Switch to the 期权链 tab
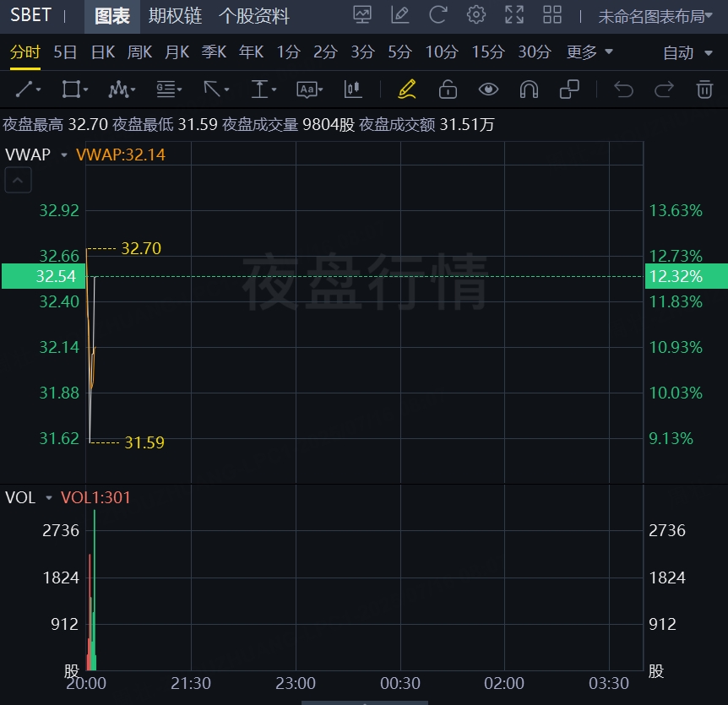 (x=175, y=16)
